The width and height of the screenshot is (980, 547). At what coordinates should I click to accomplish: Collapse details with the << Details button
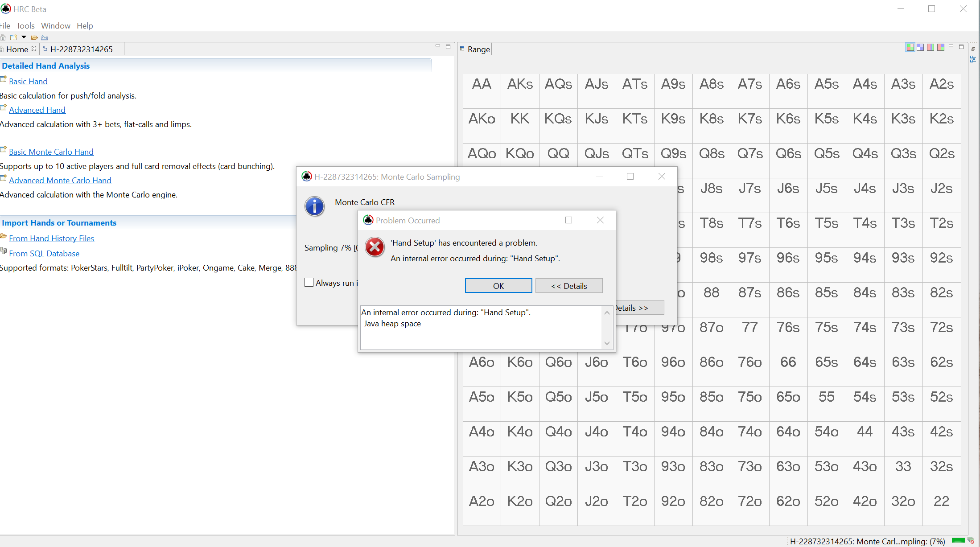(568, 286)
